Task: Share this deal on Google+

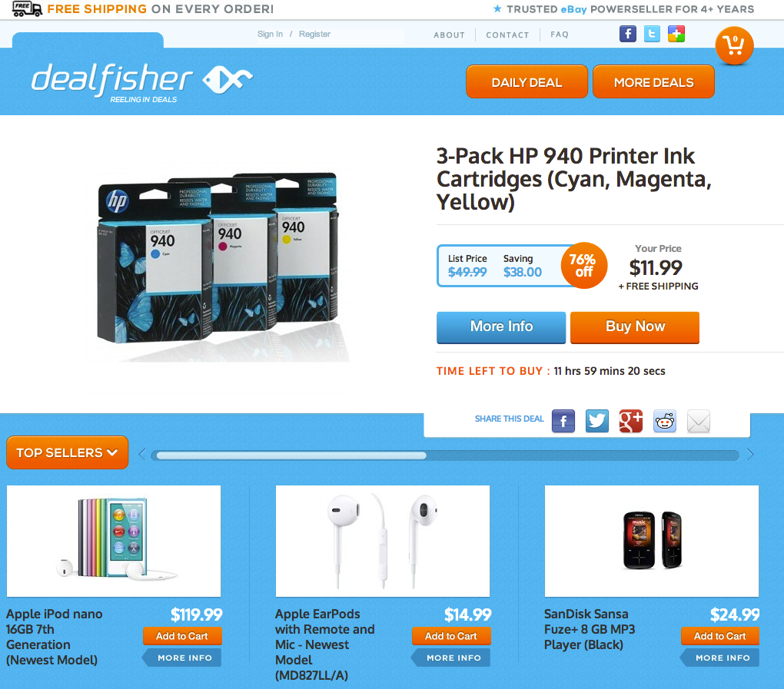Action: (x=630, y=421)
